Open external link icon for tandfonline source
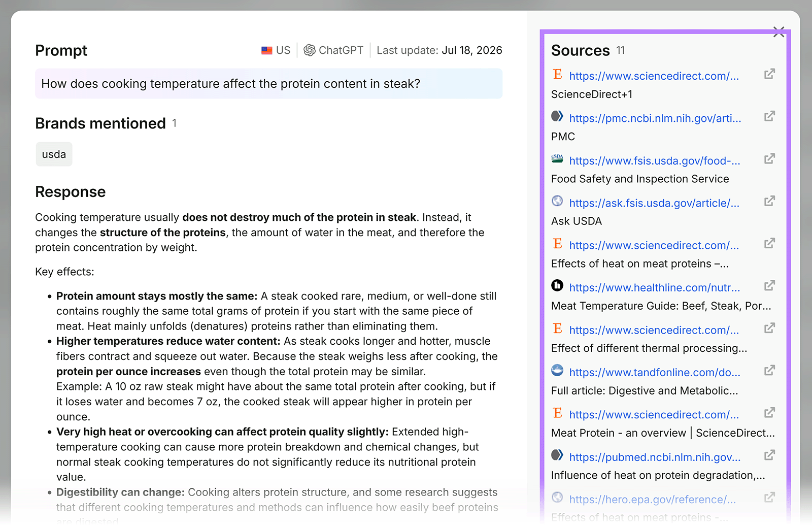The height and width of the screenshot is (527, 812). 769,370
